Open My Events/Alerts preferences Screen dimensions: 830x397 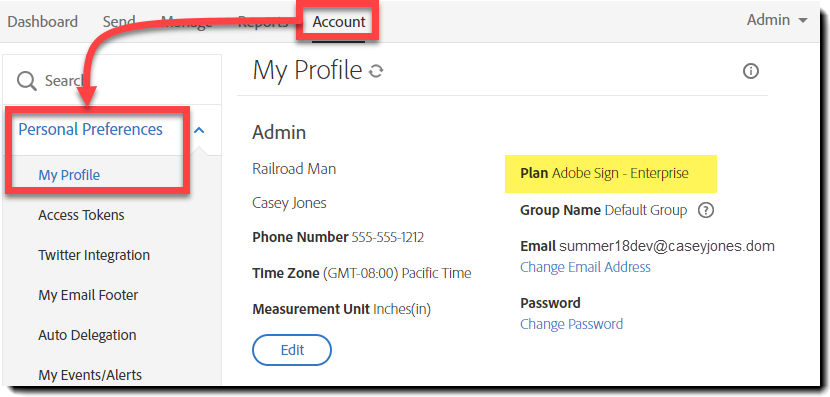point(90,375)
